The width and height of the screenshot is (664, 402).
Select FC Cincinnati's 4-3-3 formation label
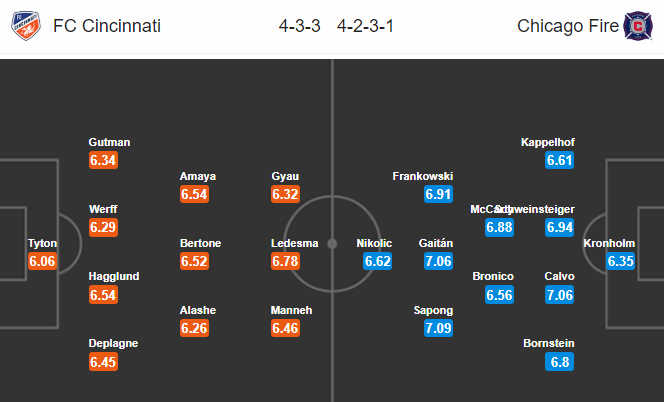299,26
